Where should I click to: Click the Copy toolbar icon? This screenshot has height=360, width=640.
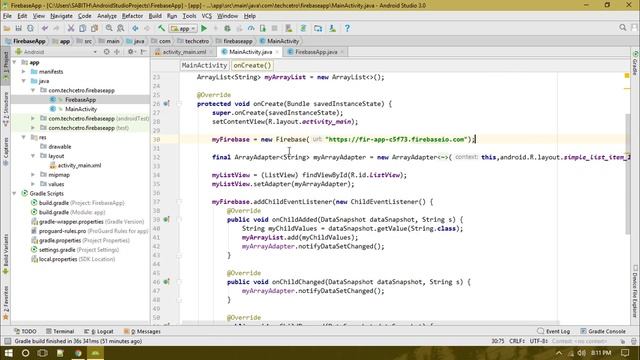coord(82,29)
